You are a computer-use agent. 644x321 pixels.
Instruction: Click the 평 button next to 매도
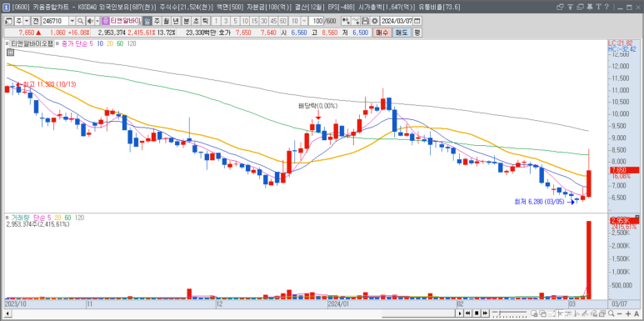click(417, 33)
